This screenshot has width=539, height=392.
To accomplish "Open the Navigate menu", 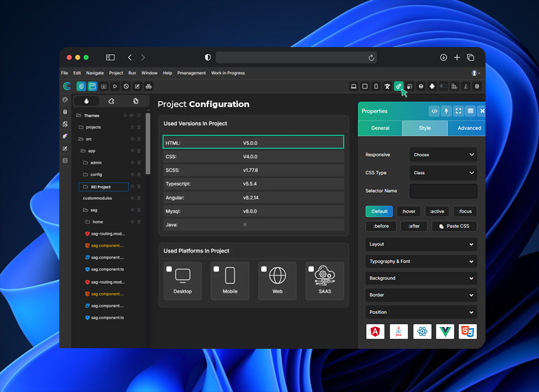I will pos(95,73).
